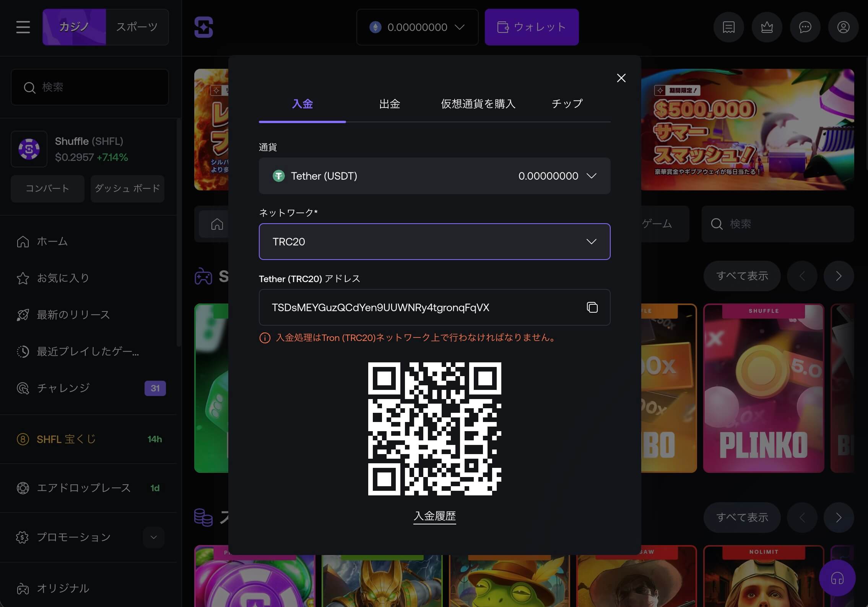Click すべて表示 in Shuffle originals row
This screenshot has width=868, height=607.
tap(742, 276)
